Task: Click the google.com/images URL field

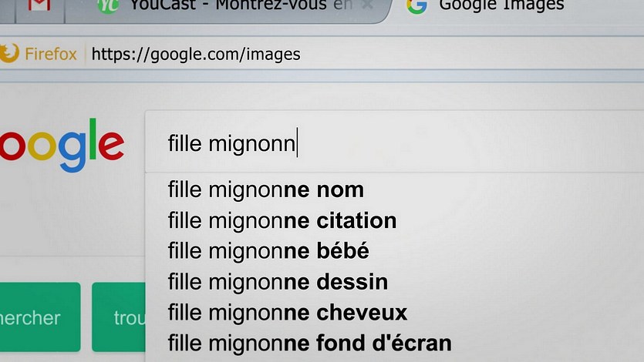Action: point(196,54)
